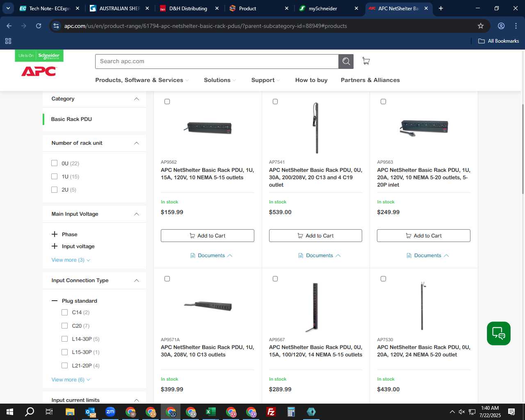The height and width of the screenshot is (420, 525).
Task: Expand the Input voltage filter group
Action: [x=55, y=246]
